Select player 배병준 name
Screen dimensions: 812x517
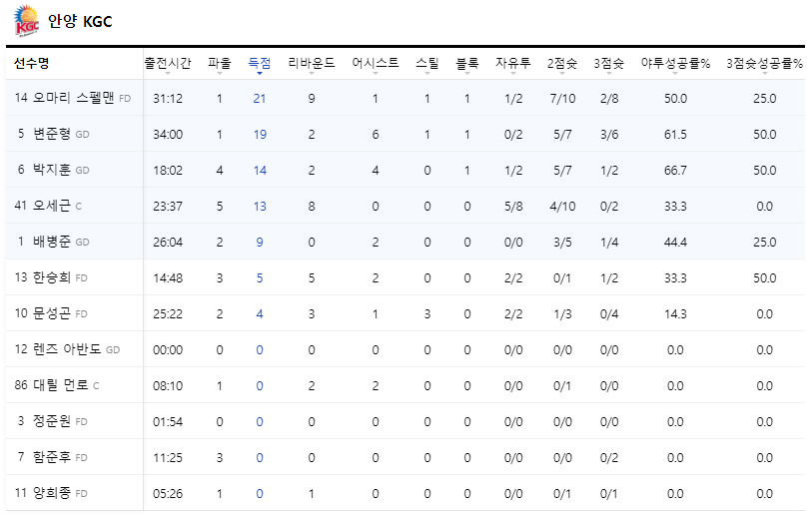point(52,242)
